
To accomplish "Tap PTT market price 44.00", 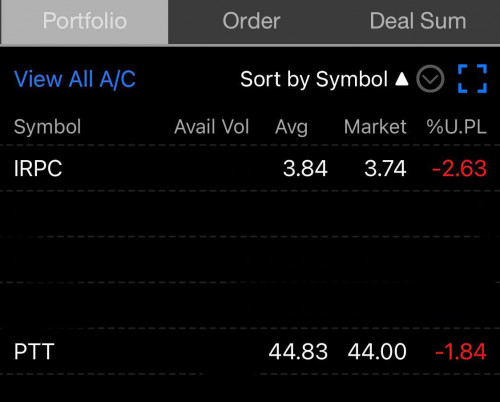I will coord(377,351).
